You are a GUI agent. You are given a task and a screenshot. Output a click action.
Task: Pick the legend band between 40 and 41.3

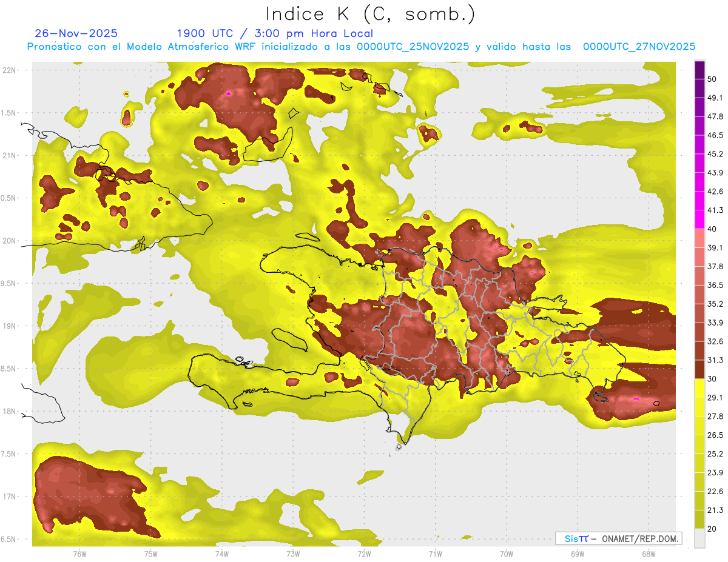click(699, 220)
